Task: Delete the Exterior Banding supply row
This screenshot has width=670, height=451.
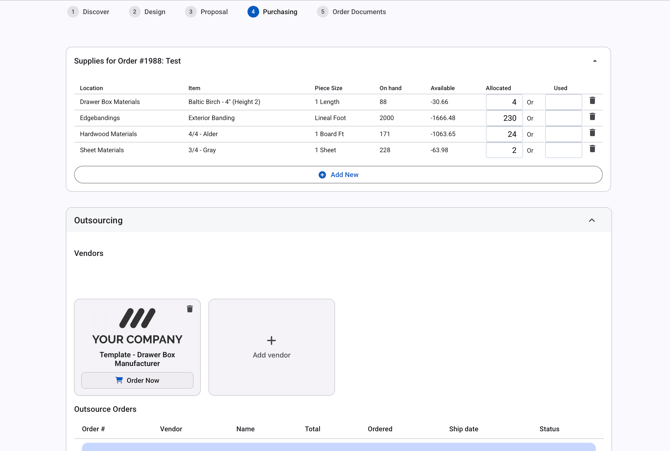Action: pos(592,117)
